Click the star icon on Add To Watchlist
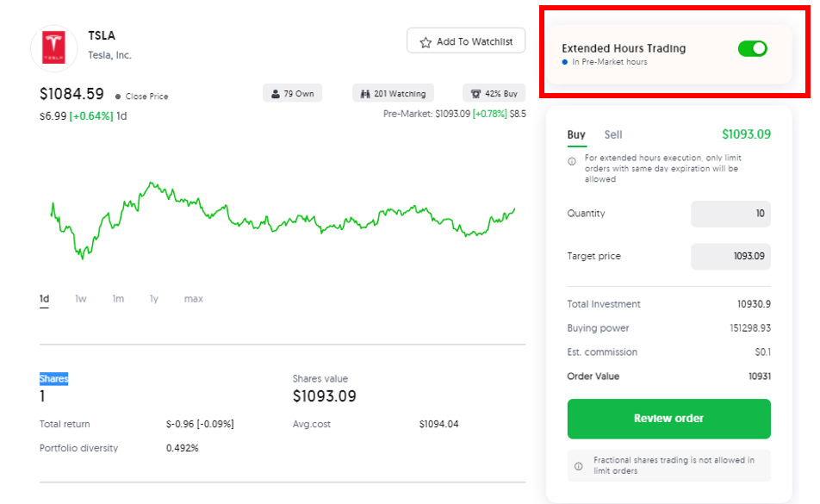 coord(426,42)
